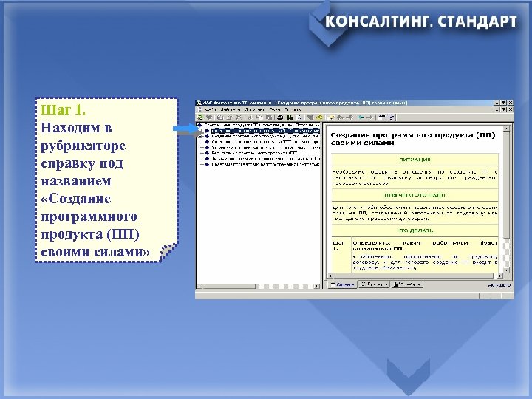Image resolution: width=532 pixels, height=399 pixels.
Task: Open the Действия menu
Action: click(231, 109)
